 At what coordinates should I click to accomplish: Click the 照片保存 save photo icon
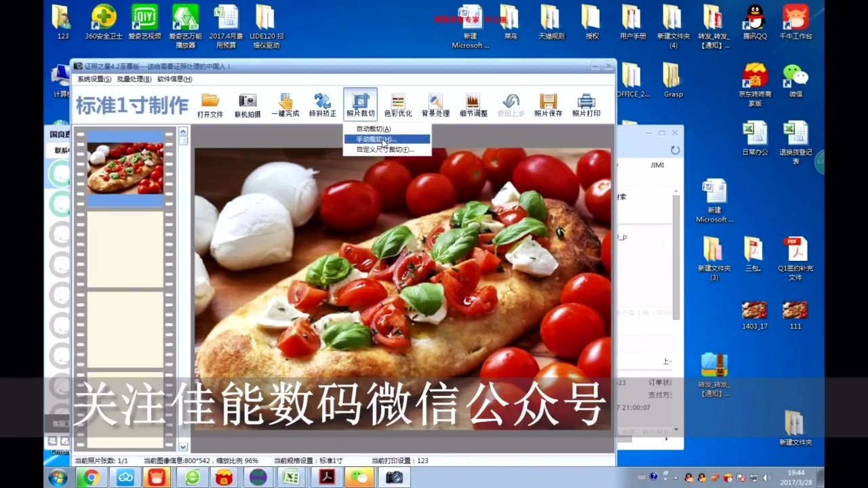point(548,105)
